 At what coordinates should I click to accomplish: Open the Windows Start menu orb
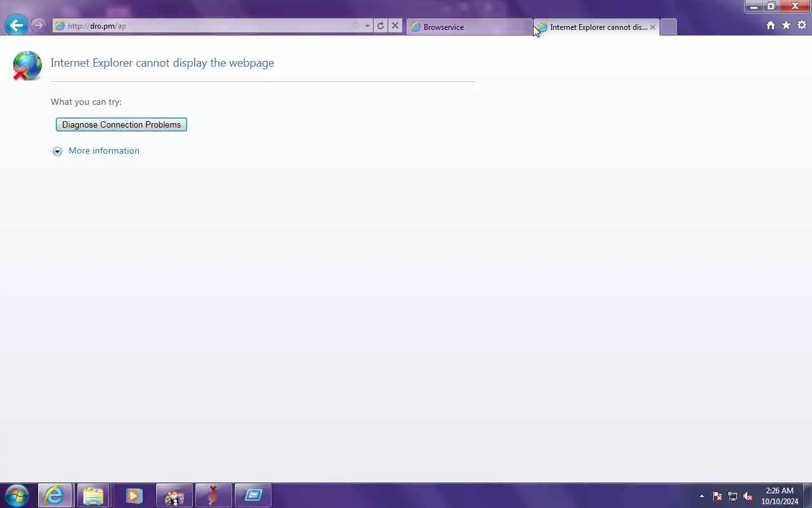pyautogui.click(x=16, y=495)
